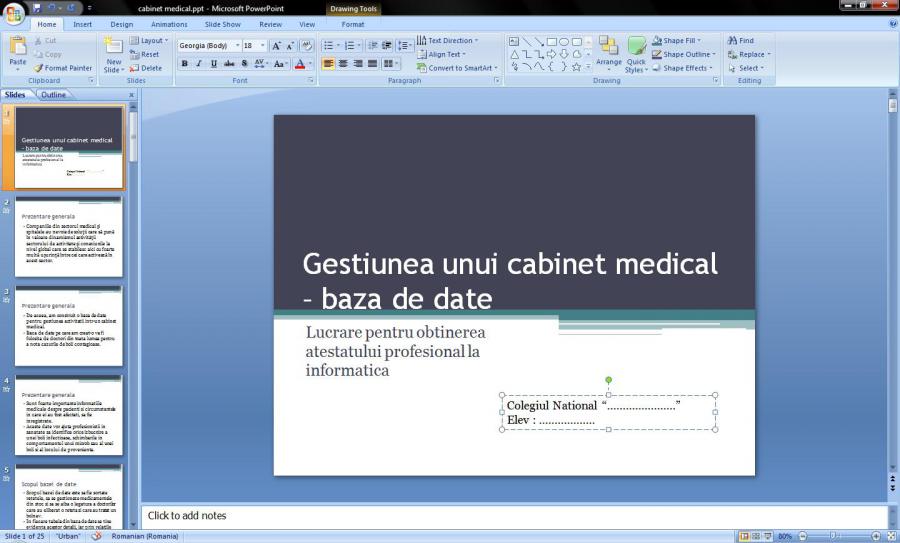Insert a New Slide
This screenshot has width=900, height=543.
point(114,54)
